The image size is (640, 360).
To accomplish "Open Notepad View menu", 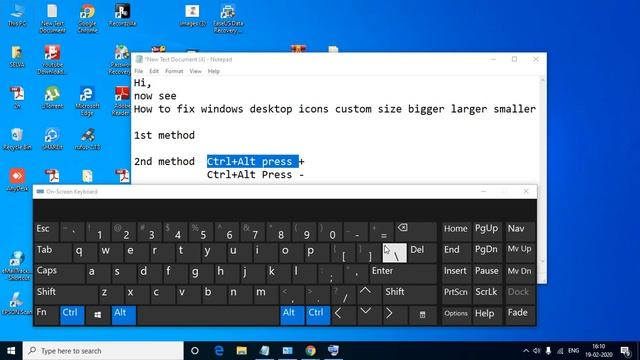I will [x=196, y=71].
